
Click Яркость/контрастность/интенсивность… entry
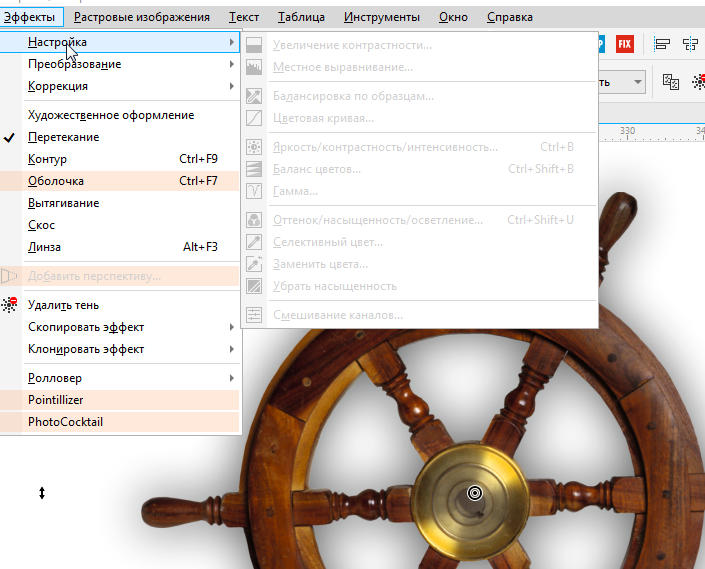(419, 147)
